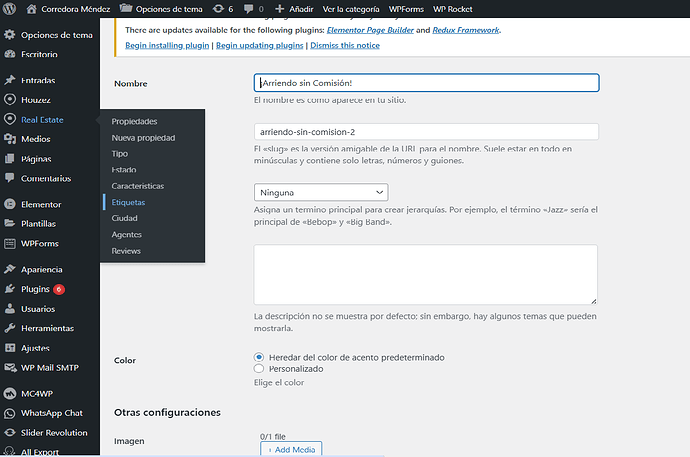Open the Elementor sidebar icon
This screenshot has width=690, height=457.
click(x=10, y=204)
